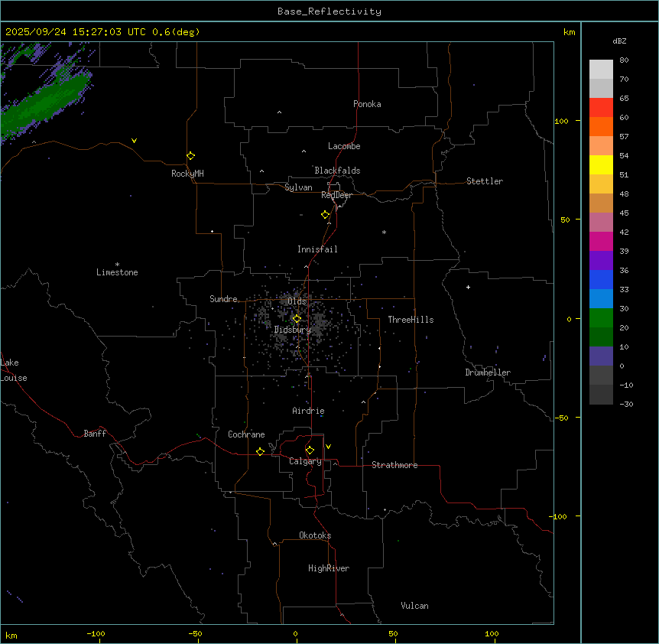Select the Stettler city label
The height and width of the screenshot is (644, 659).
pos(485,181)
